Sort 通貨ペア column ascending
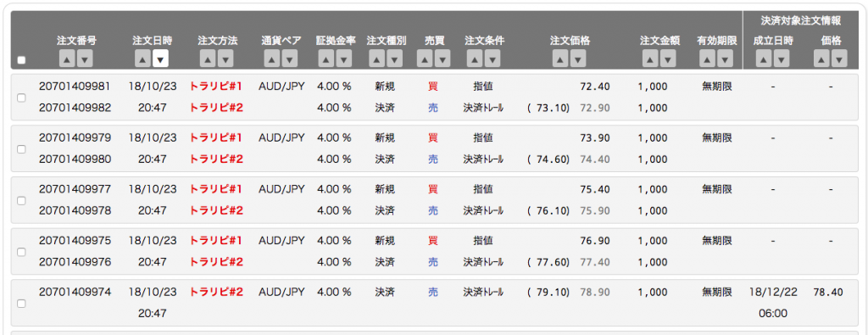Screen dimensions: 868x335 (272, 59)
